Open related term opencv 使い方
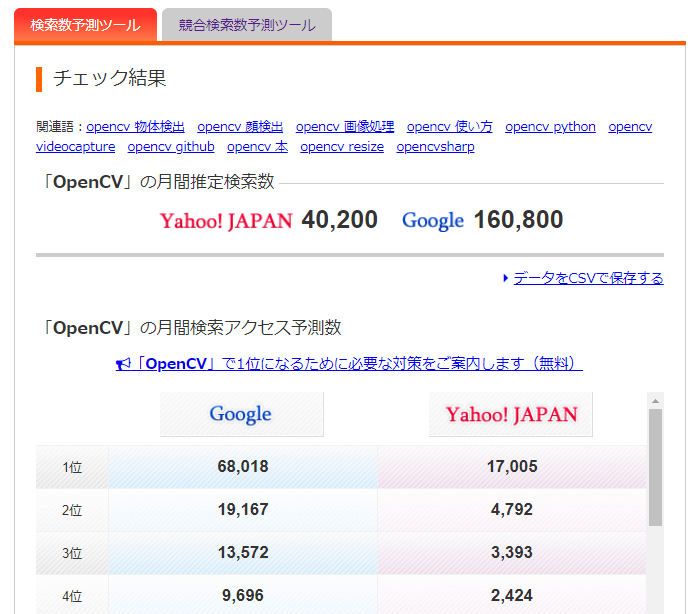The width and height of the screenshot is (692, 614). [449, 127]
